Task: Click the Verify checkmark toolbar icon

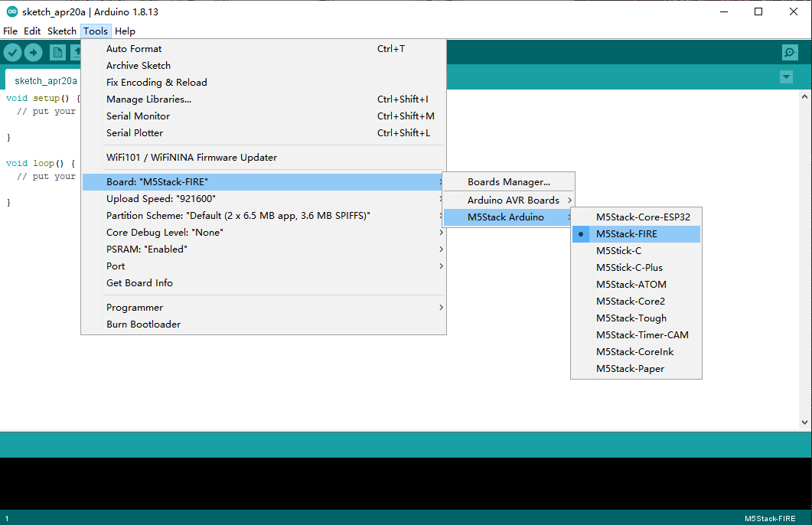Action: click(x=12, y=52)
